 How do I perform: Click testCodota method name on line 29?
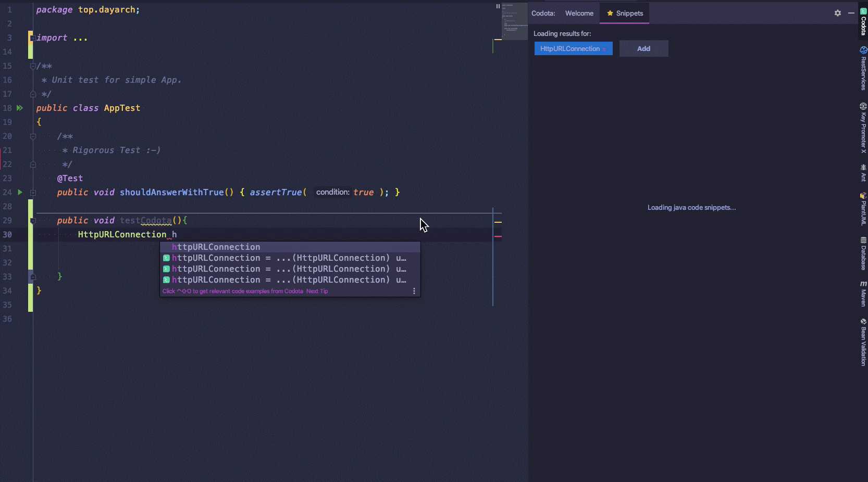(146, 220)
